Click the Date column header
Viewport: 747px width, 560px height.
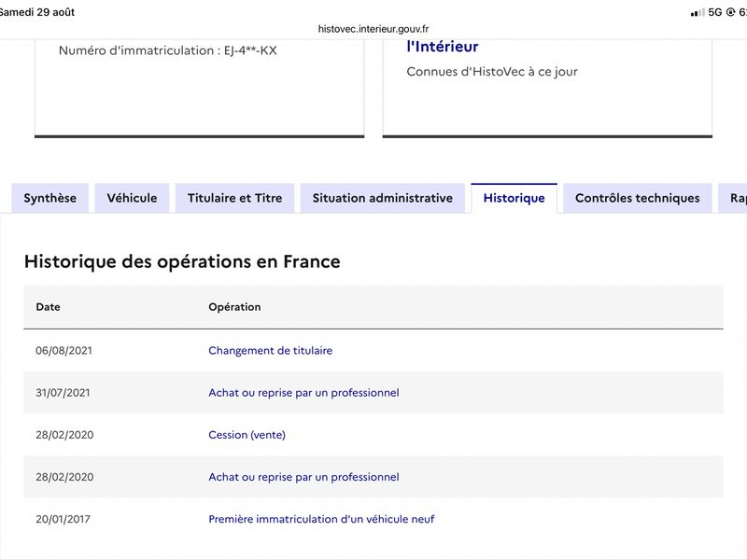pos(49,307)
